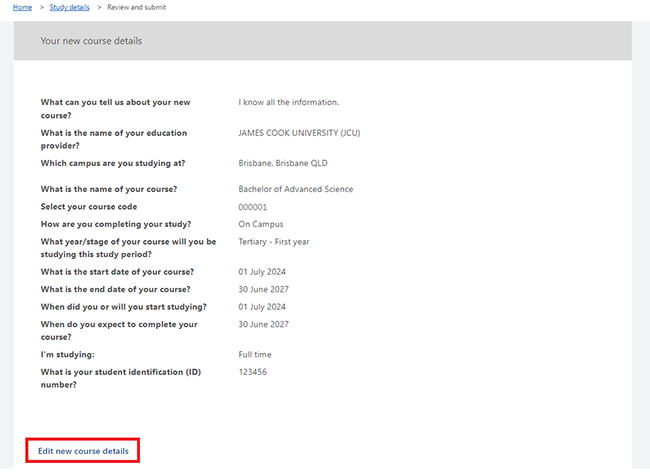Click 'What is the start date of your course?' label
The height and width of the screenshot is (472, 650).
[117, 272]
